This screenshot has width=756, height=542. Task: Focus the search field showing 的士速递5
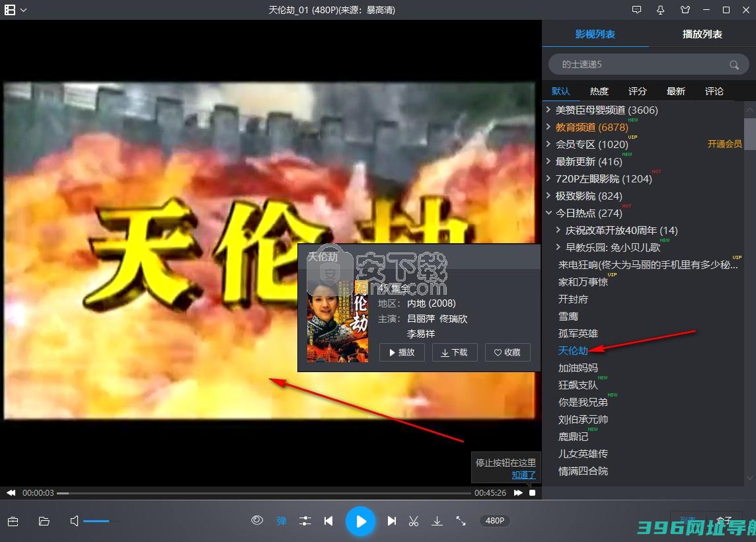point(648,65)
